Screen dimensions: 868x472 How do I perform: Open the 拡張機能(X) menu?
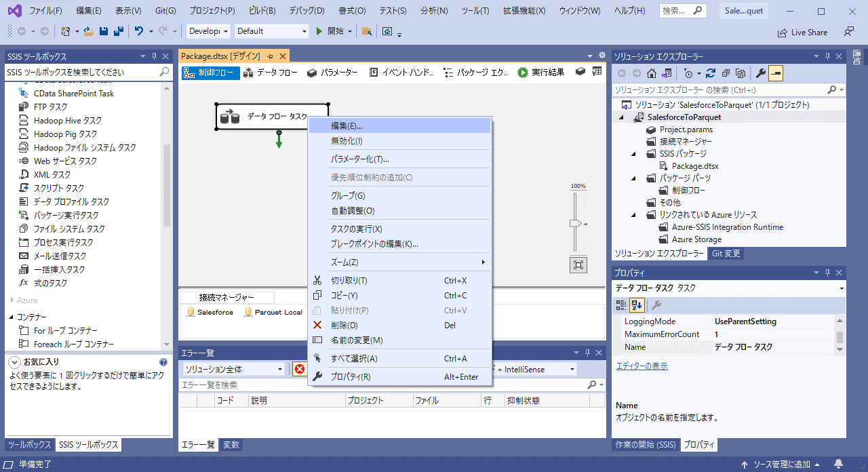click(x=525, y=11)
